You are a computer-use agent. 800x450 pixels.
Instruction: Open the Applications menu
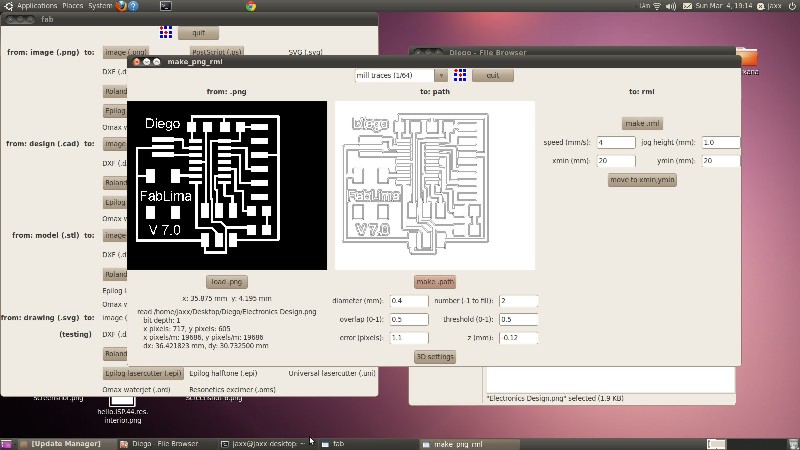click(37, 6)
